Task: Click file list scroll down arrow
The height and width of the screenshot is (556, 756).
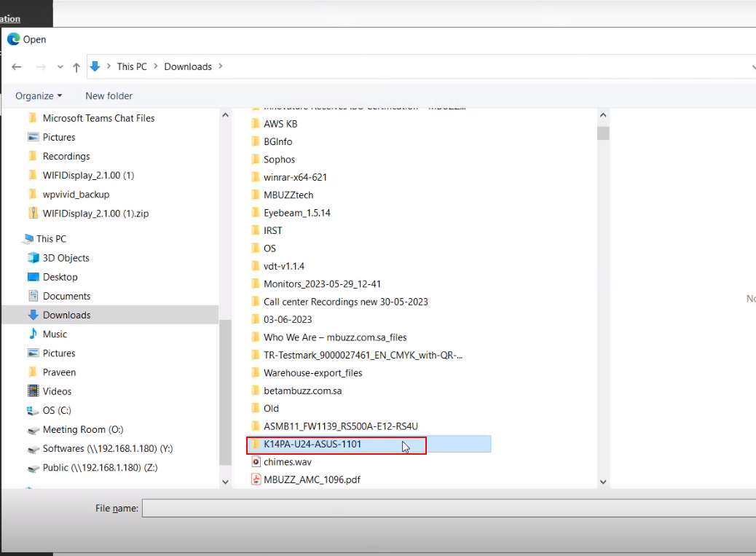Action: tap(603, 482)
